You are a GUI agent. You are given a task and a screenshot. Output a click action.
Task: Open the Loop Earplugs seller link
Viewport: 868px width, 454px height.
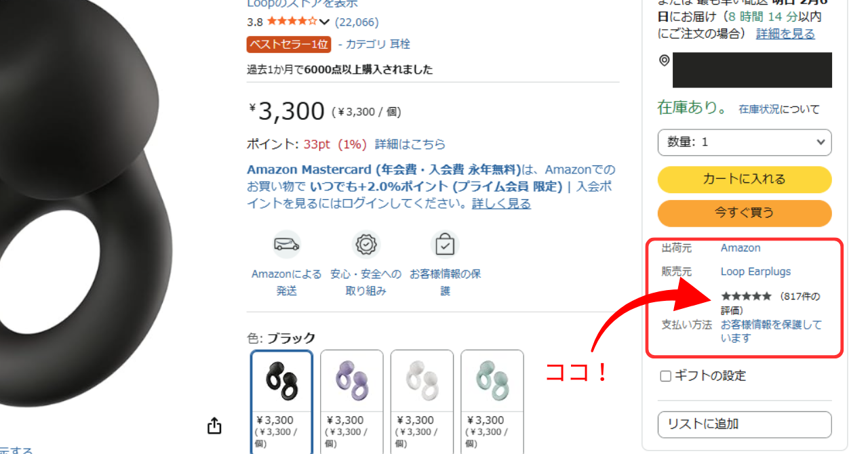pos(755,272)
